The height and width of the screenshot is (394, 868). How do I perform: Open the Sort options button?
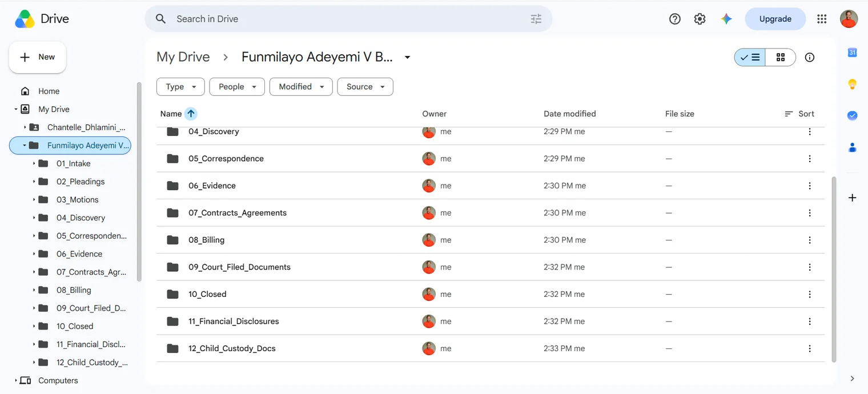(x=799, y=114)
